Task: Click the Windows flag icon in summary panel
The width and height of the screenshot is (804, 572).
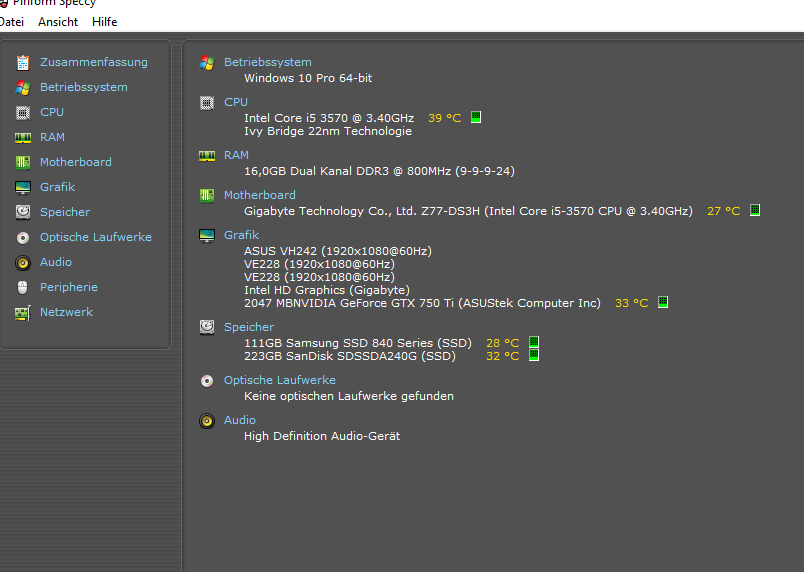Action: coord(207,63)
